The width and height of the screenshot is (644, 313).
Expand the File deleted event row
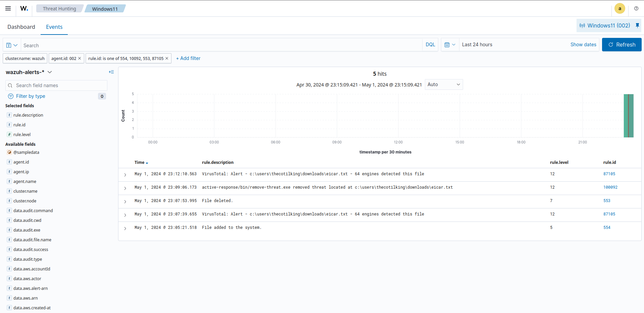coord(125,201)
